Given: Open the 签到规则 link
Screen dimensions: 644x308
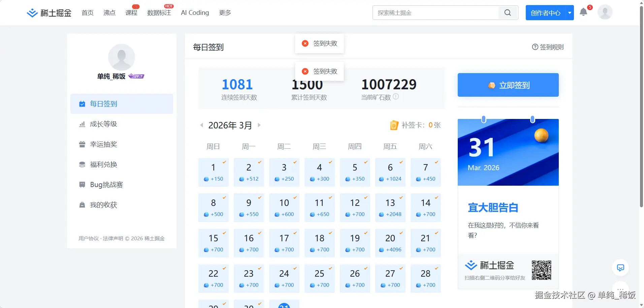Looking at the screenshot, I should [x=548, y=47].
